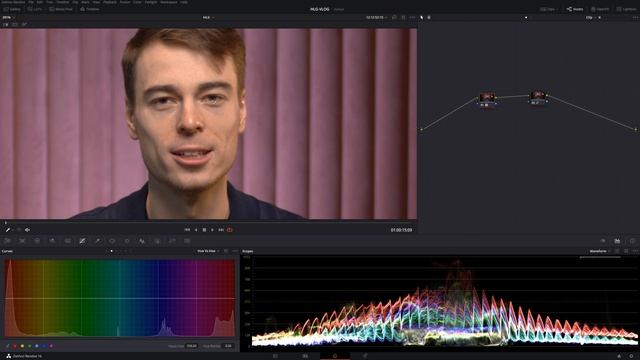This screenshot has width=640, height=360.
Task: Open the 3D palette icon
Action: coord(187,241)
